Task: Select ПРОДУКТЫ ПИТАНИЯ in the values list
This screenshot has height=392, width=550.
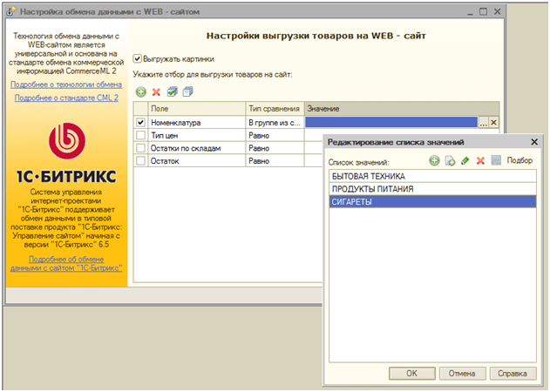Action: pos(432,189)
